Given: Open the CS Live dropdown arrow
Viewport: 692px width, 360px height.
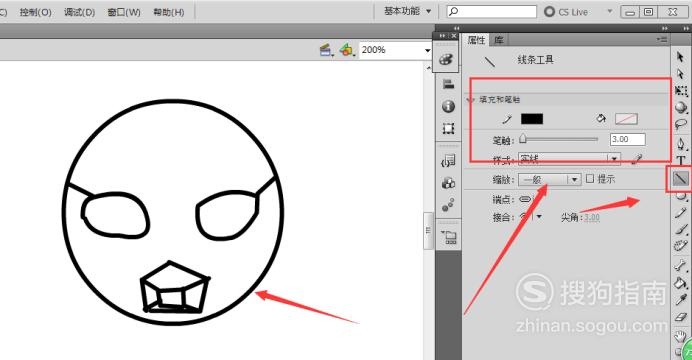Looking at the screenshot, I should (x=610, y=11).
